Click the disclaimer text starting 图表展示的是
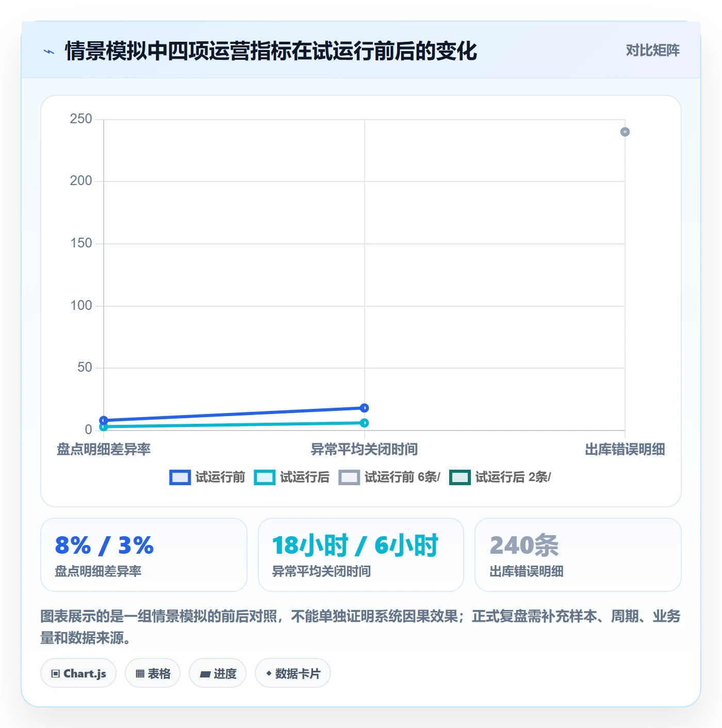Screen dimensions: 722x728 coord(360,627)
